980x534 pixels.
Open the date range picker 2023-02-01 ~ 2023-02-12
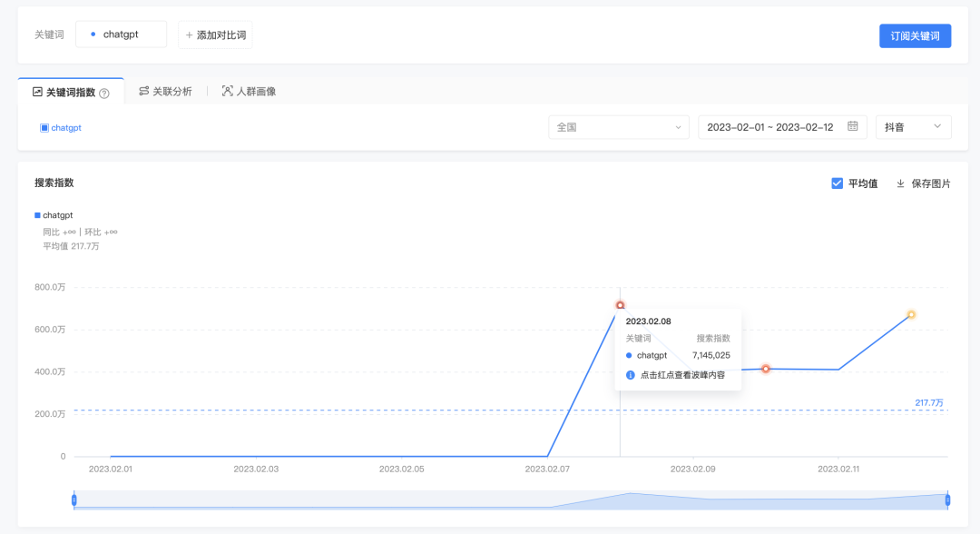pyautogui.click(x=782, y=127)
